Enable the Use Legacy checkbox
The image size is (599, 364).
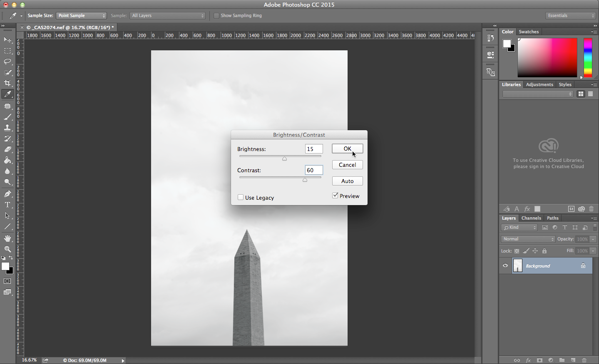coord(241,197)
